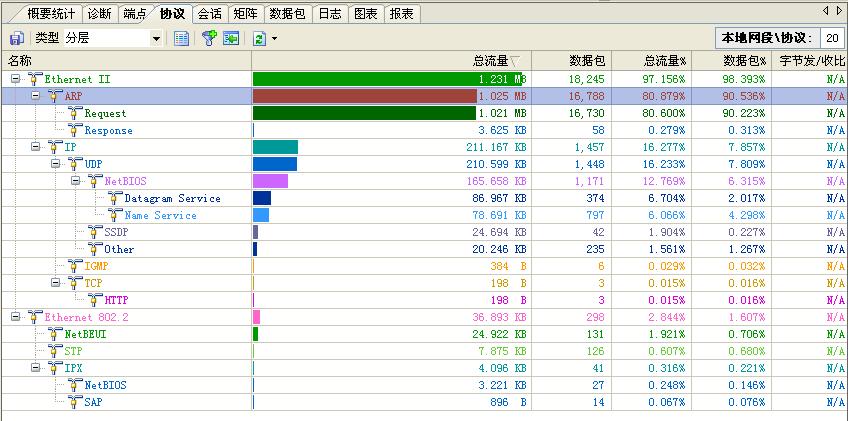Click the add filter funnel icon

pyautogui.click(x=209, y=38)
